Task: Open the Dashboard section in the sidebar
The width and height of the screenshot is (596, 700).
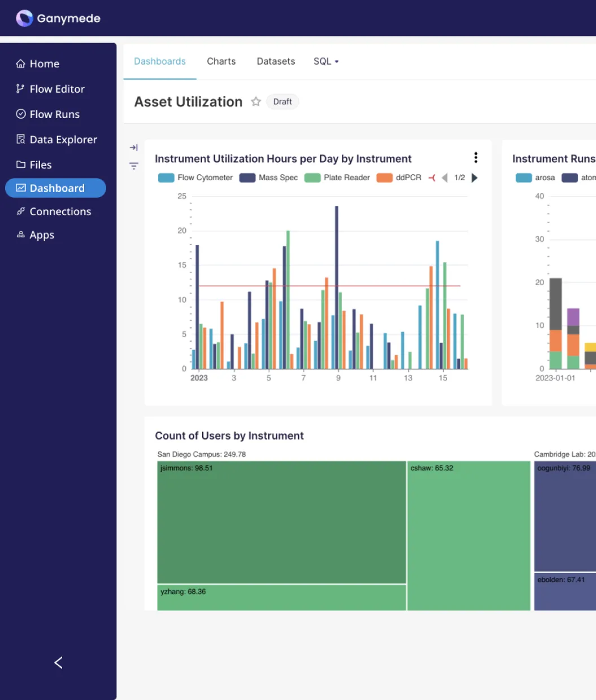Action: pyautogui.click(x=55, y=187)
